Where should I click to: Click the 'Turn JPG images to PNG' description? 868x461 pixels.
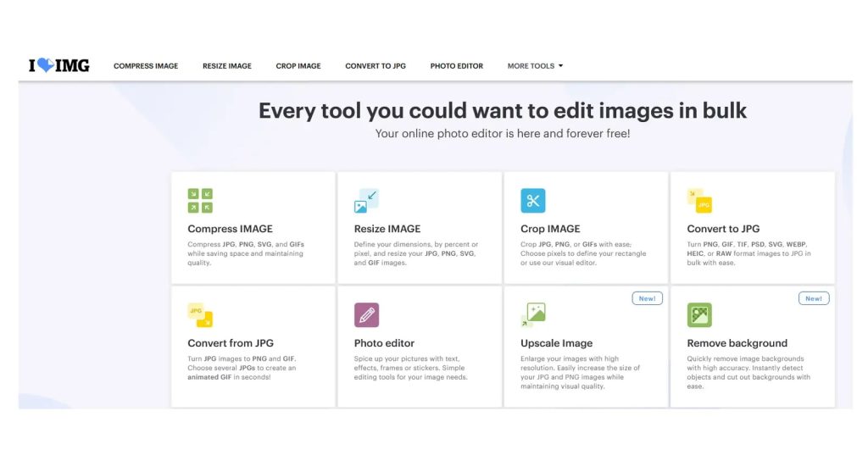(242, 368)
